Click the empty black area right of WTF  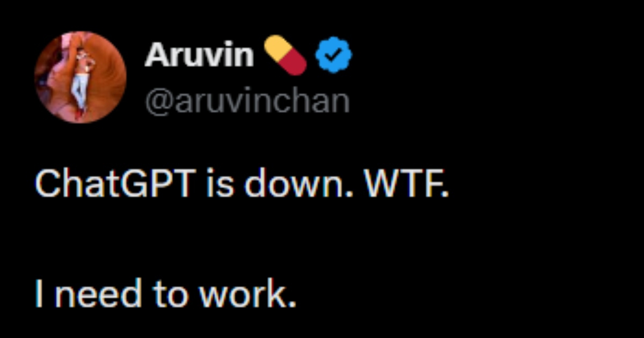click(x=537, y=185)
